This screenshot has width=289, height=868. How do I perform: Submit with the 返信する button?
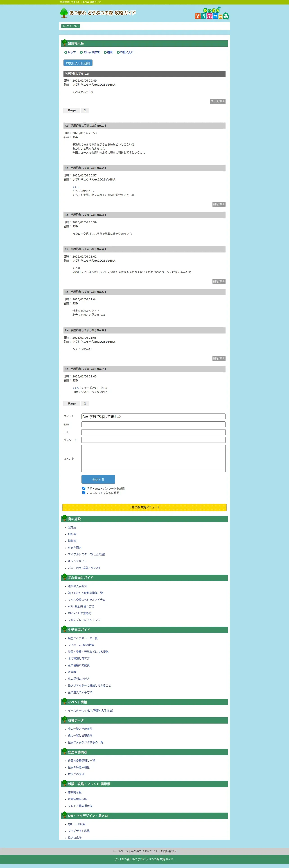tap(98, 480)
